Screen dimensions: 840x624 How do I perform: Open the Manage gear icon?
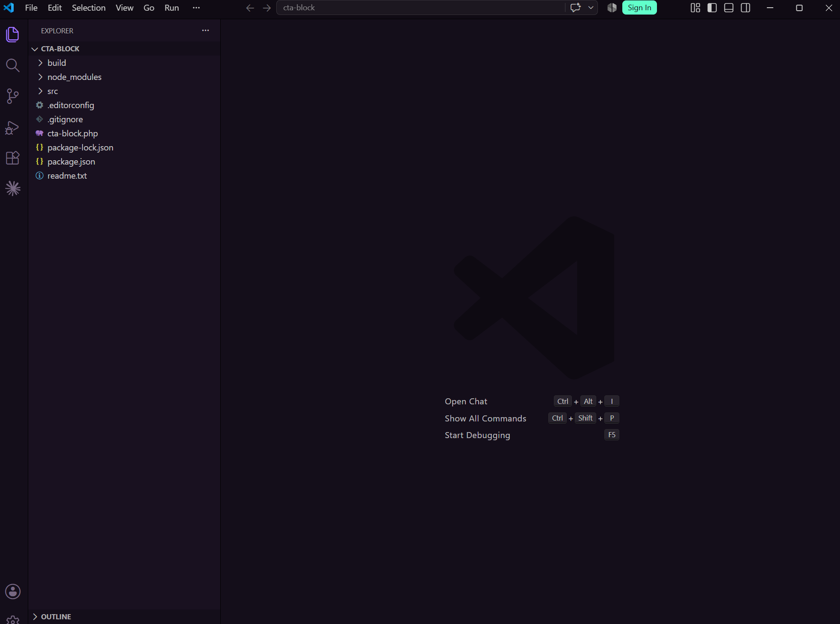(x=13, y=619)
